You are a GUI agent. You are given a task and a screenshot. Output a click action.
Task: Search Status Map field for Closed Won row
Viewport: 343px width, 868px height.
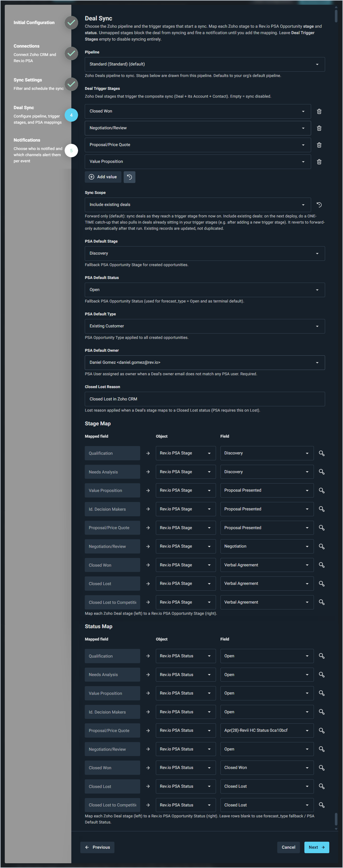click(321, 768)
